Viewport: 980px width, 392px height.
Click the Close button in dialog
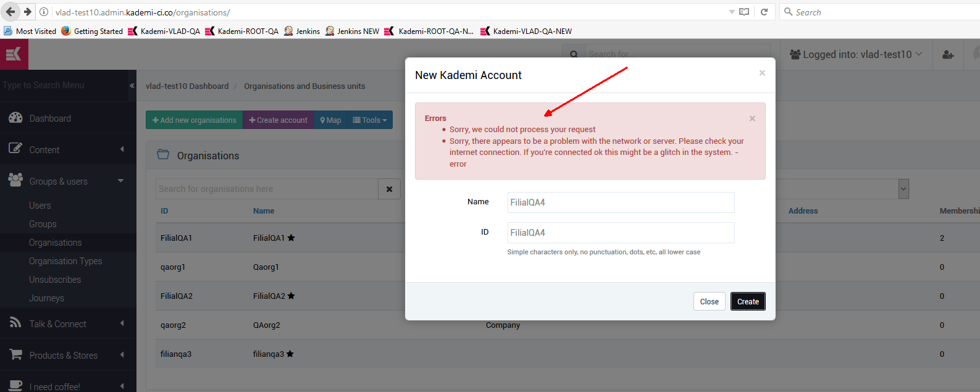[x=709, y=301]
